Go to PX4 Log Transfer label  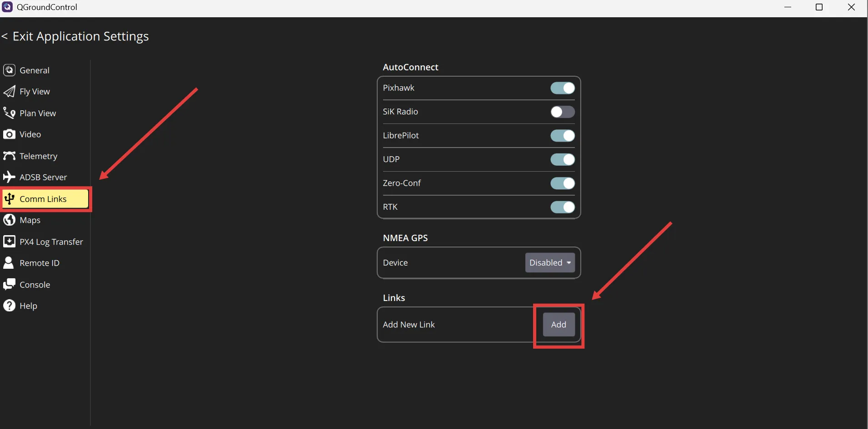[x=51, y=242]
